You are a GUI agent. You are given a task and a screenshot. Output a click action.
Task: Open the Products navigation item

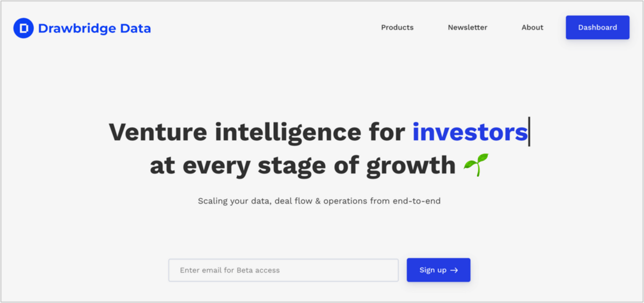397,27
